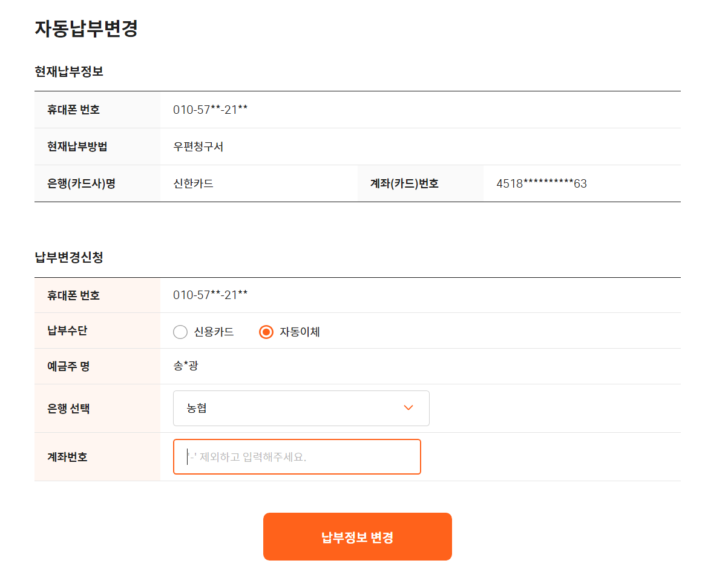Click the account holder name 송*광
Image resolution: width=728 pixels, height=569 pixels.
pos(186,366)
